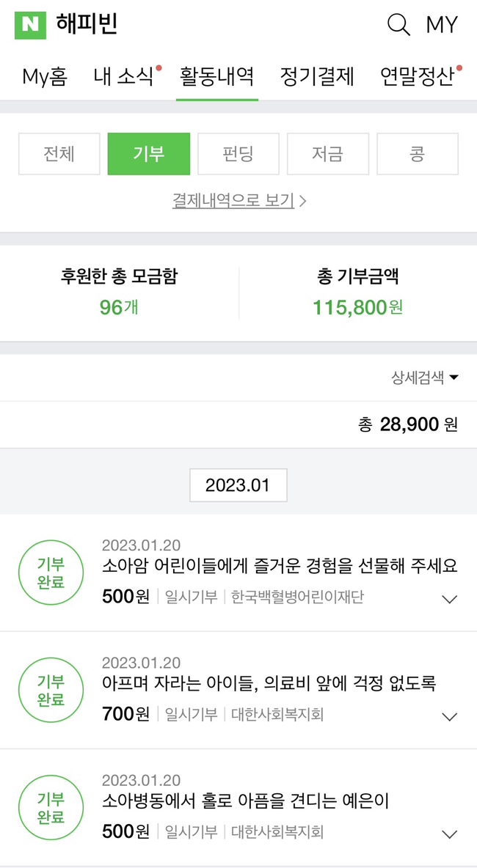
Task: Open 결제내역으로 보기 link
Action: (x=239, y=200)
